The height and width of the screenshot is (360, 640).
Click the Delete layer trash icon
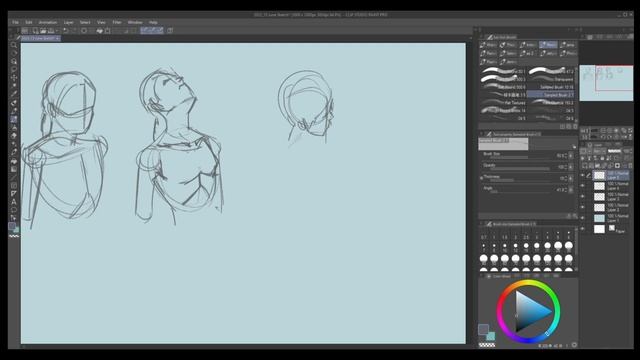pos(630,165)
